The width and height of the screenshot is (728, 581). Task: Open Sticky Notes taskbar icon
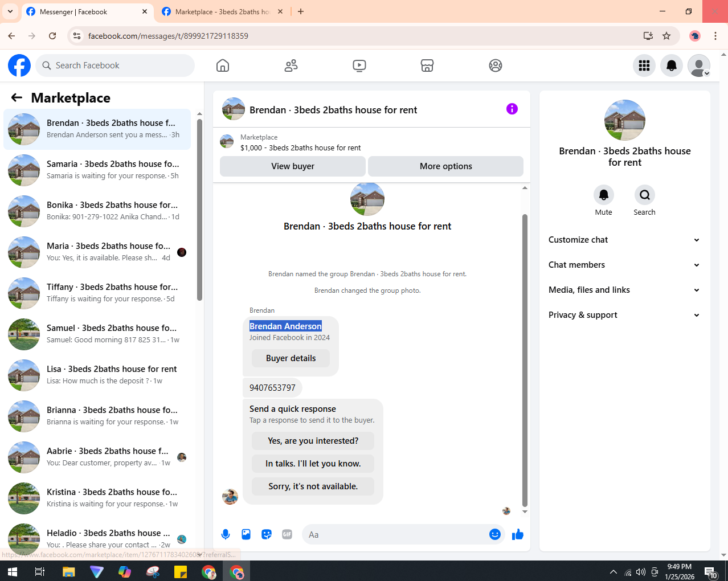coord(181,571)
